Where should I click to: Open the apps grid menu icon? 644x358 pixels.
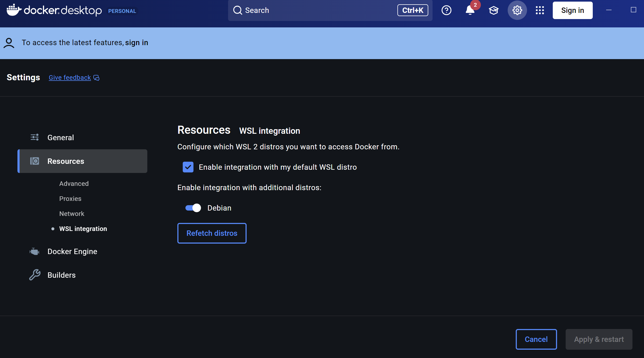click(x=540, y=10)
